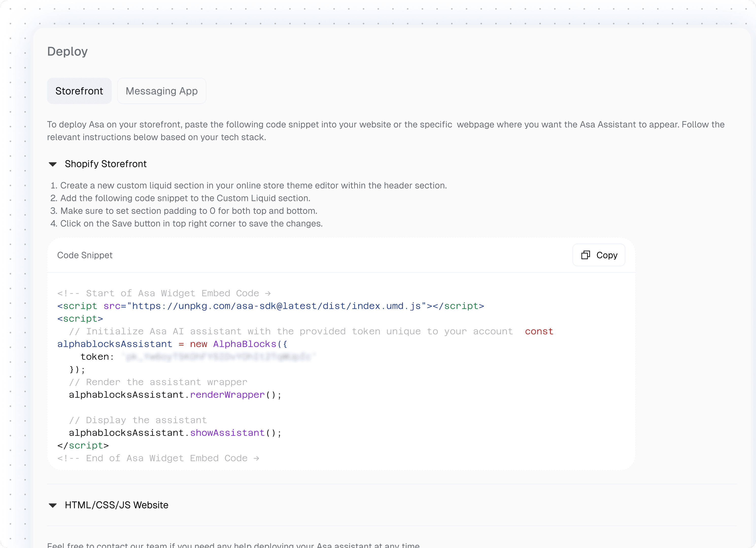The image size is (756, 548).
Task: Click the showAssistant() code line
Action: pos(175,433)
